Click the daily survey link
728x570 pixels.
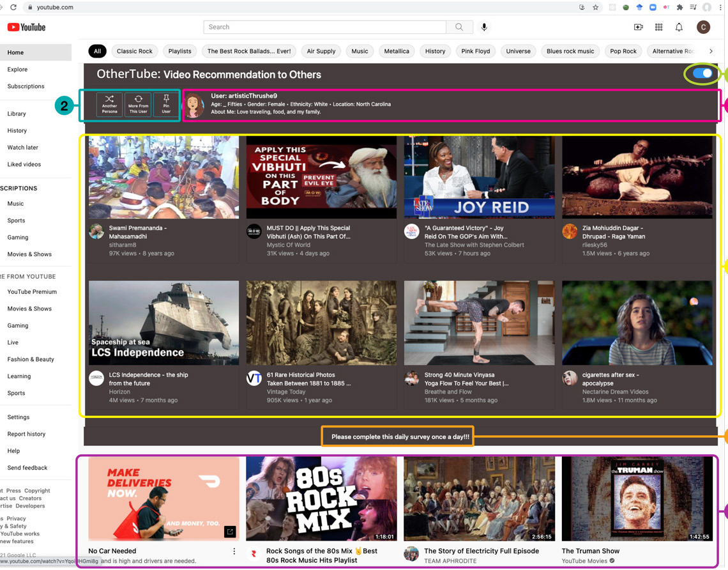point(400,436)
